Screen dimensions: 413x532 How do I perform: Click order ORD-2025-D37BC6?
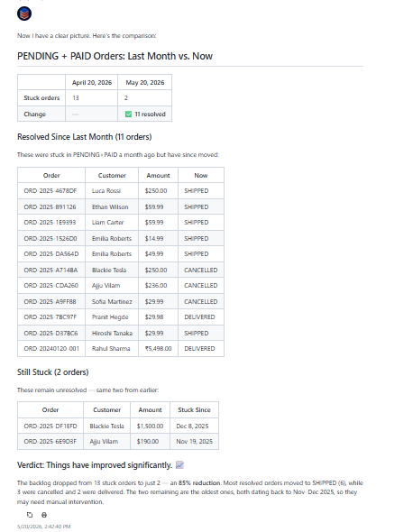click(x=50, y=333)
